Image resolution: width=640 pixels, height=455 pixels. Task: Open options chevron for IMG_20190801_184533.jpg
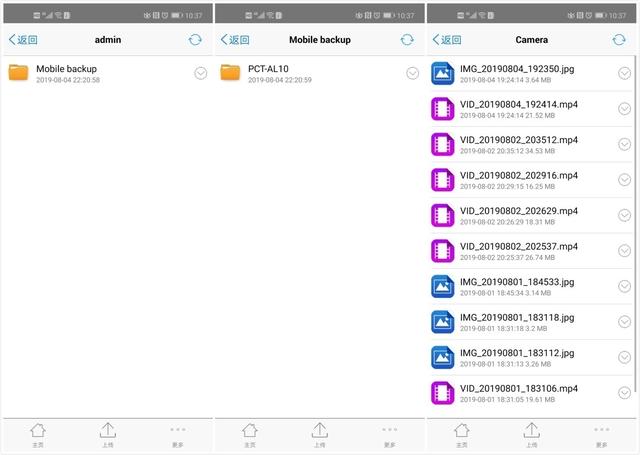[624, 287]
